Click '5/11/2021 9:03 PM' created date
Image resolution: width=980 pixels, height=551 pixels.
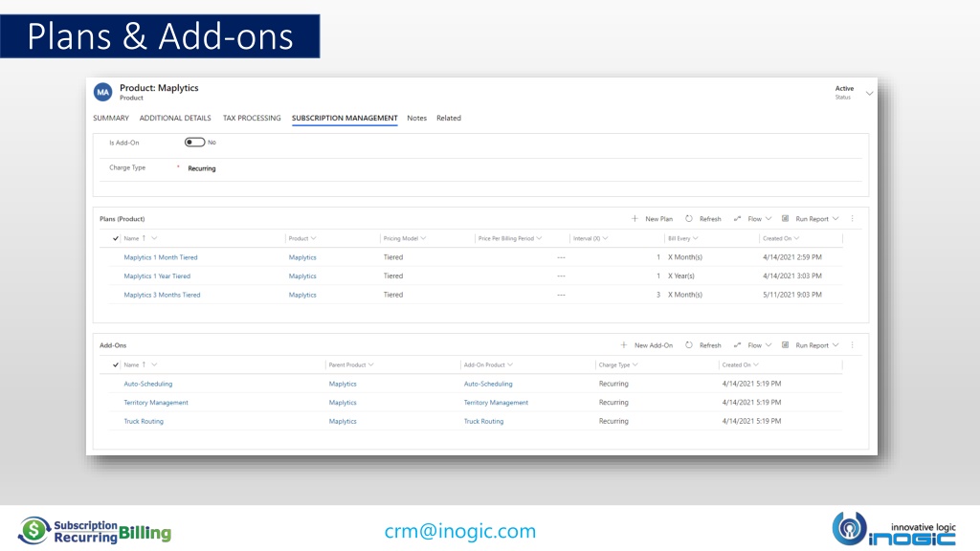[x=791, y=295]
